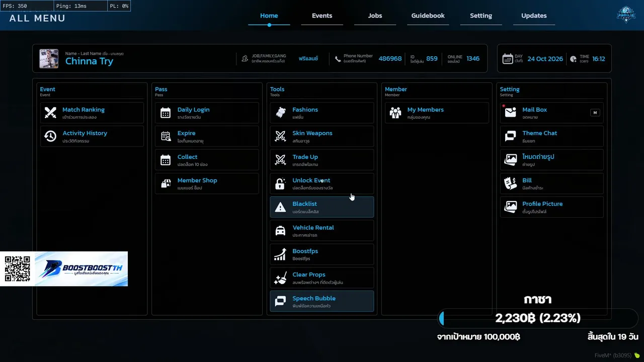Select the Bill receipt icon
This screenshot has width=644, height=362.
(x=511, y=184)
